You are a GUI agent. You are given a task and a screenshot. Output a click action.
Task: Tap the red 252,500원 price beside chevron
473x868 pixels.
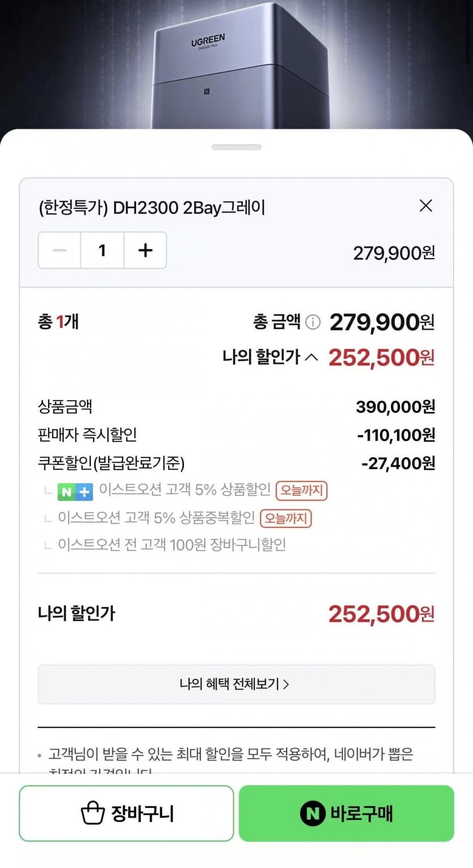coord(382,358)
